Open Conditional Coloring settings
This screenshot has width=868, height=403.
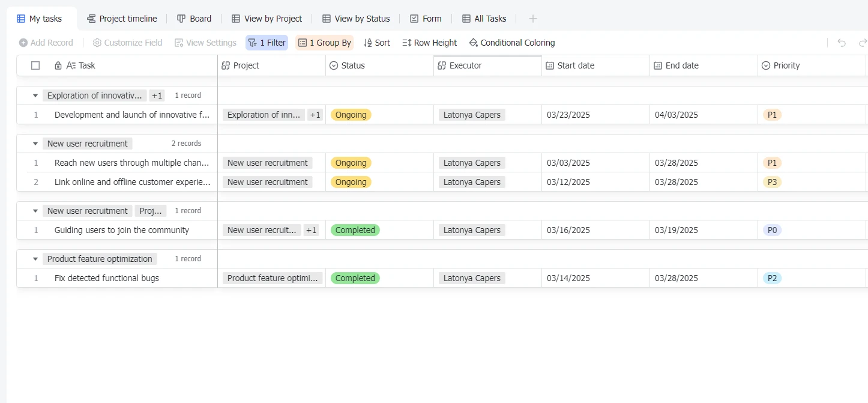tap(511, 43)
